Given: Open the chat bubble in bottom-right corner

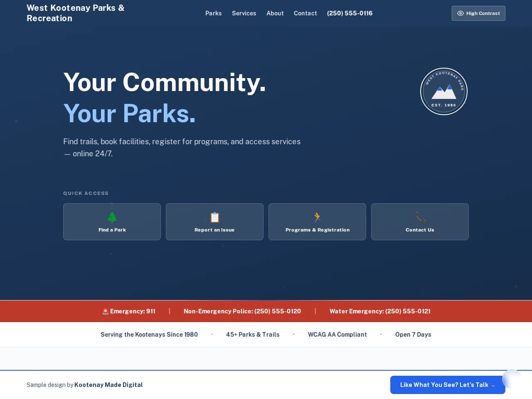Looking at the screenshot, I should [x=512, y=379].
